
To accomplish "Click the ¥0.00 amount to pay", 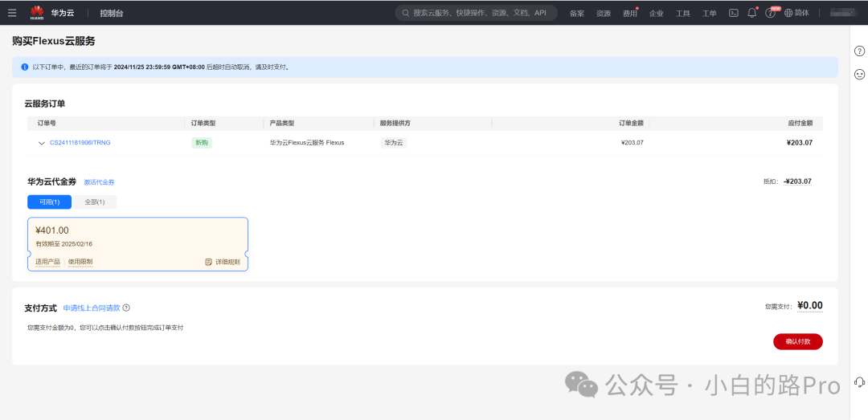I will 810,305.
